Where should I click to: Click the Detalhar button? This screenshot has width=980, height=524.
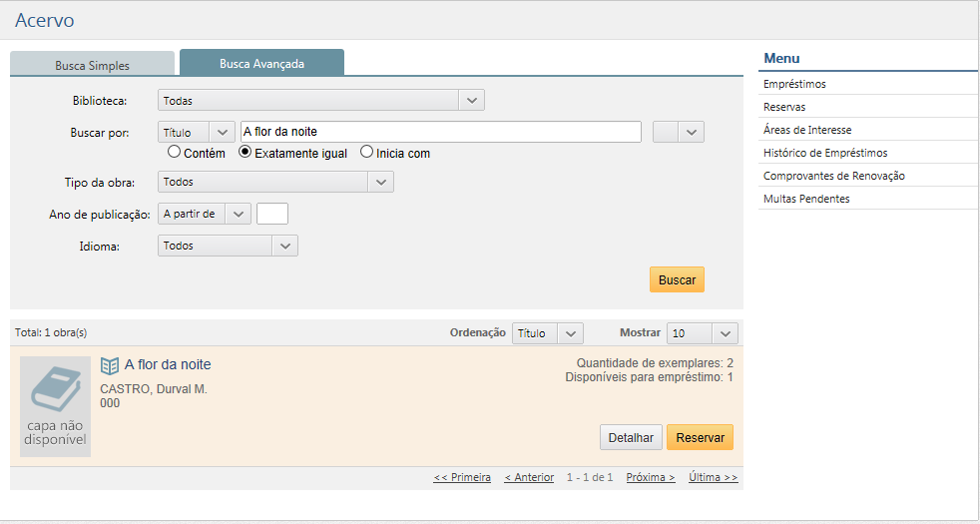[x=631, y=437]
